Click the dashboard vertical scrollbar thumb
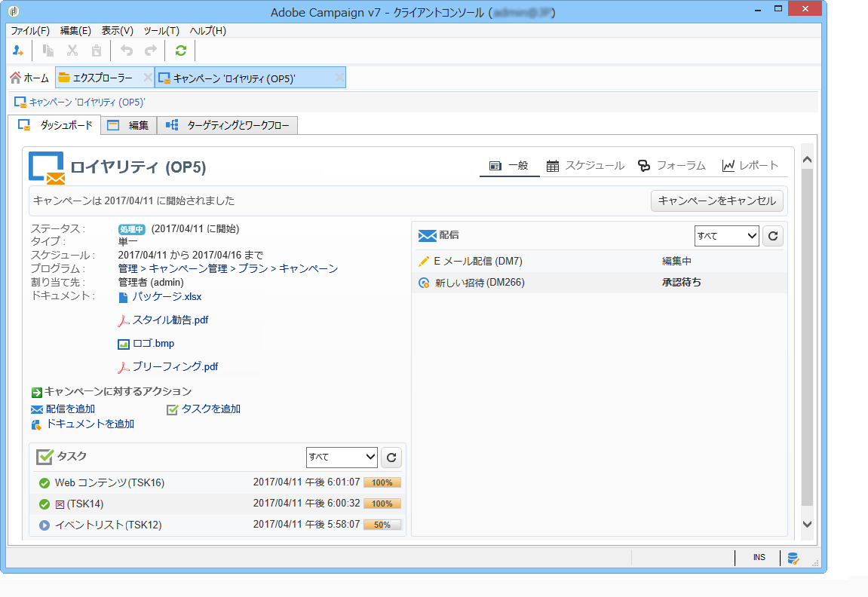This screenshot has height=597, width=868. [x=807, y=338]
